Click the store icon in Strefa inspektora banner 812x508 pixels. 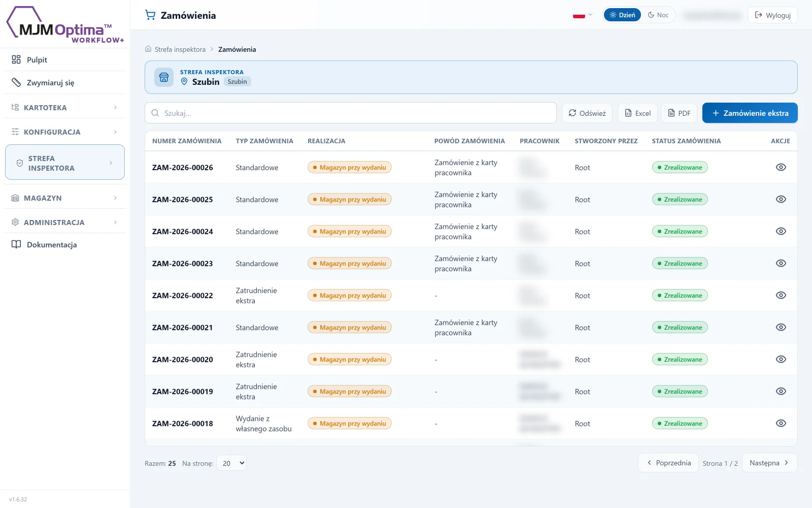click(x=164, y=77)
